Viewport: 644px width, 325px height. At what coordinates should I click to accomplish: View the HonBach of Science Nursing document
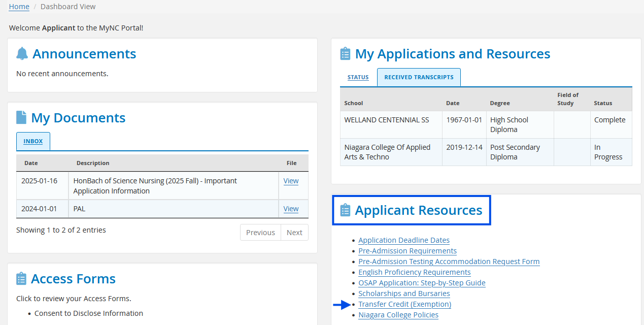tap(291, 180)
